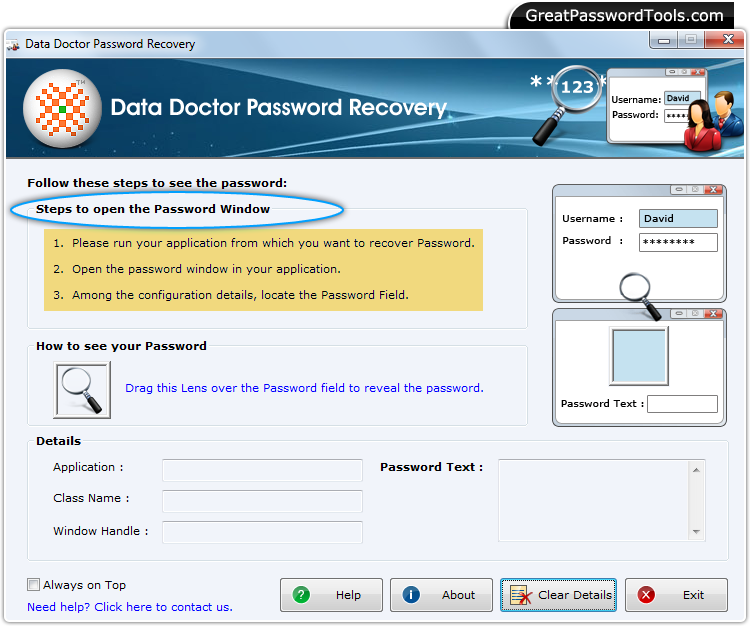The image size is (750, 626).
Task: Select the blue square preview box
Action: click(x=639, y=355)
